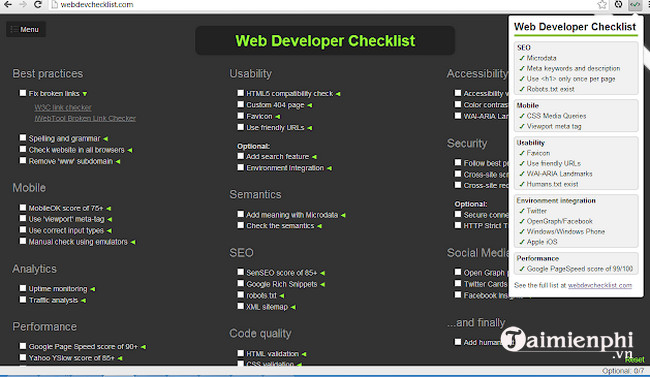650x377 pixels.
Task: Select Robots.txt exist in popup
Action: (x=550, y=89)
